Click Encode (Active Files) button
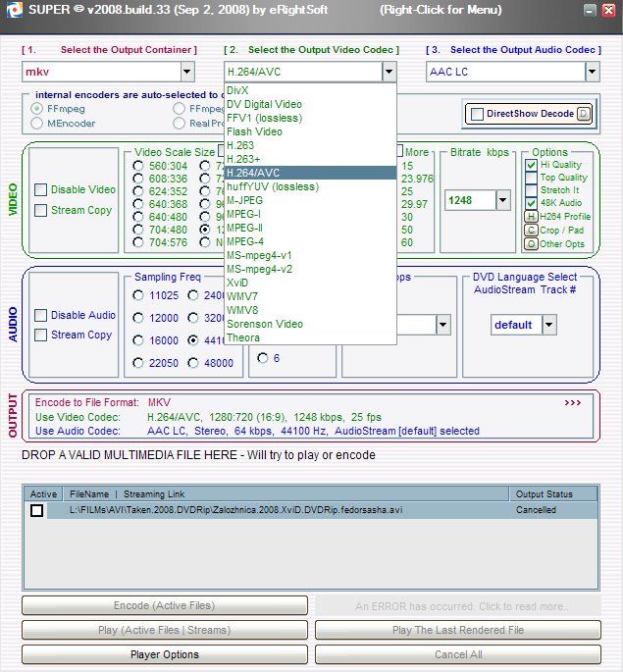623x672 pixels. 165,605
